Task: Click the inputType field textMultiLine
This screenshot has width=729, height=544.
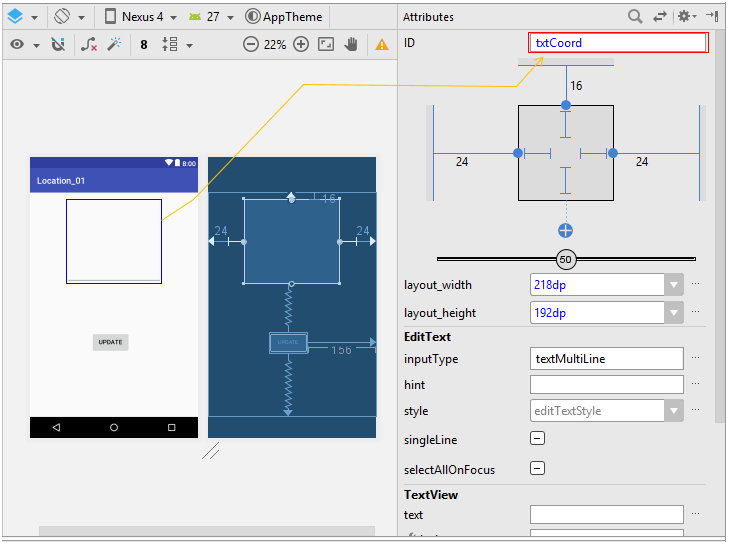Action: pyautogui.click(x=607, y=359)
